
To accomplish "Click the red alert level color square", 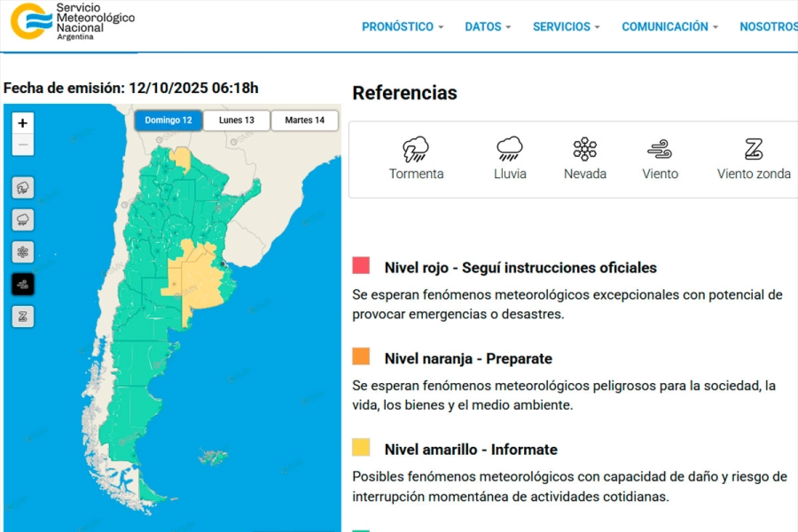I will (361, 266).
